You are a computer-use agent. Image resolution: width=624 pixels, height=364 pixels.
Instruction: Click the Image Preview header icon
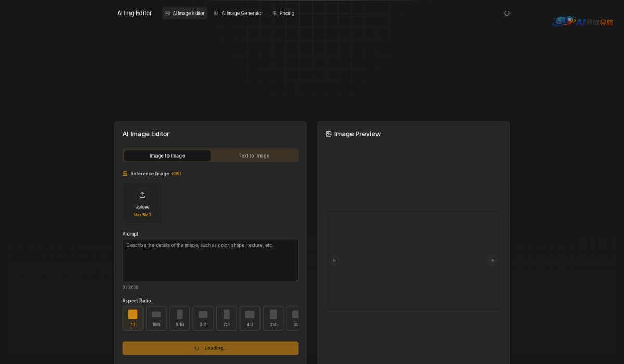click(x=329, y=134)
